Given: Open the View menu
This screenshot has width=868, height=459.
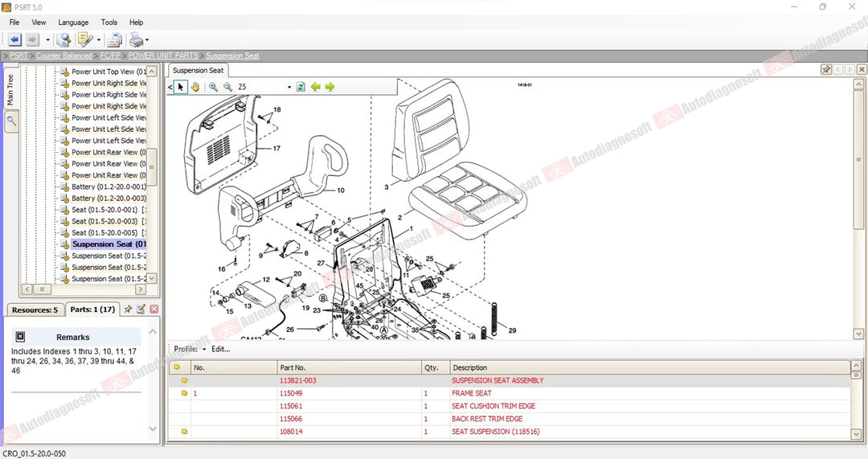Looking at the screenshot, I should click(39, 23).
